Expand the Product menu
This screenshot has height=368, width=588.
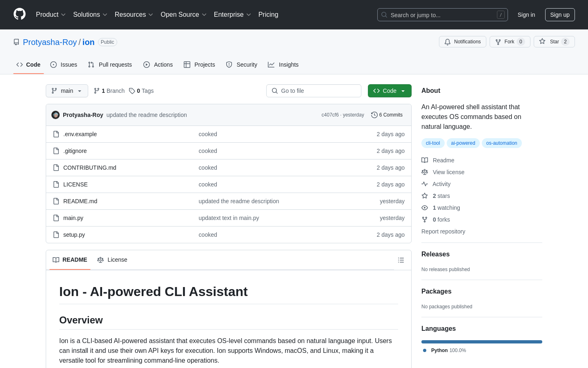[51, 15]
